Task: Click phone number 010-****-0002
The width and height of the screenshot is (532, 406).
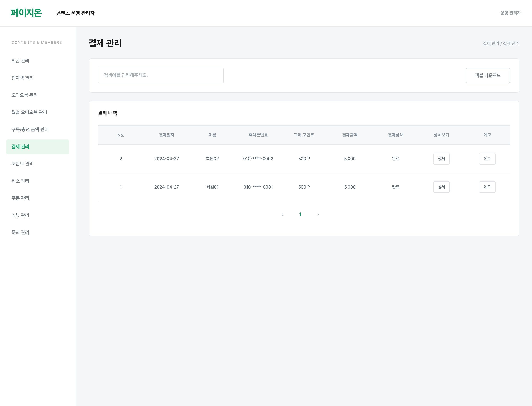Action: tap(258, 159)
